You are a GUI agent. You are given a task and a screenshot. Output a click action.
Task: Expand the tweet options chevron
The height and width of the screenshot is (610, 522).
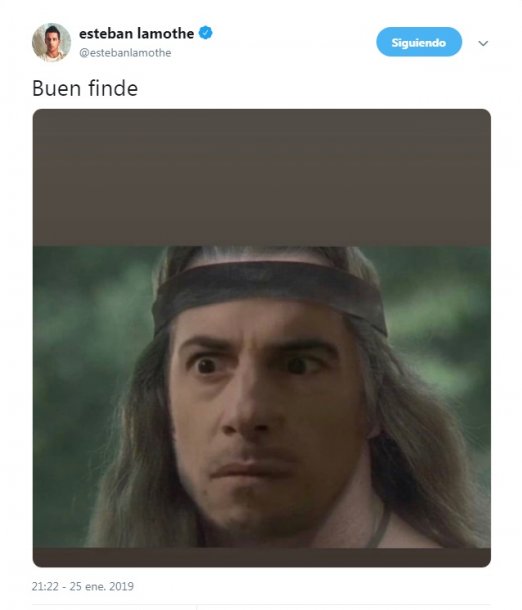coord(483,43)
